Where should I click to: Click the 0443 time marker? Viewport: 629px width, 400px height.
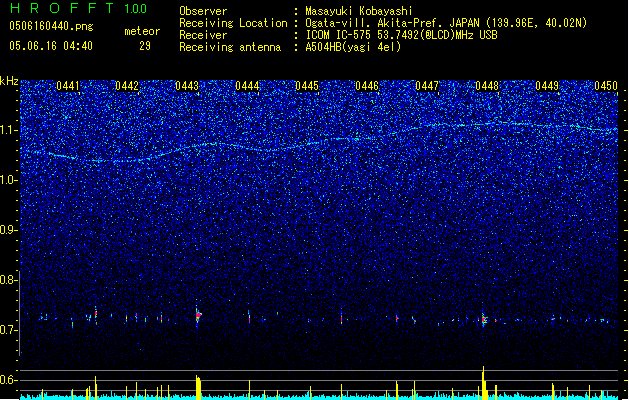187,86
